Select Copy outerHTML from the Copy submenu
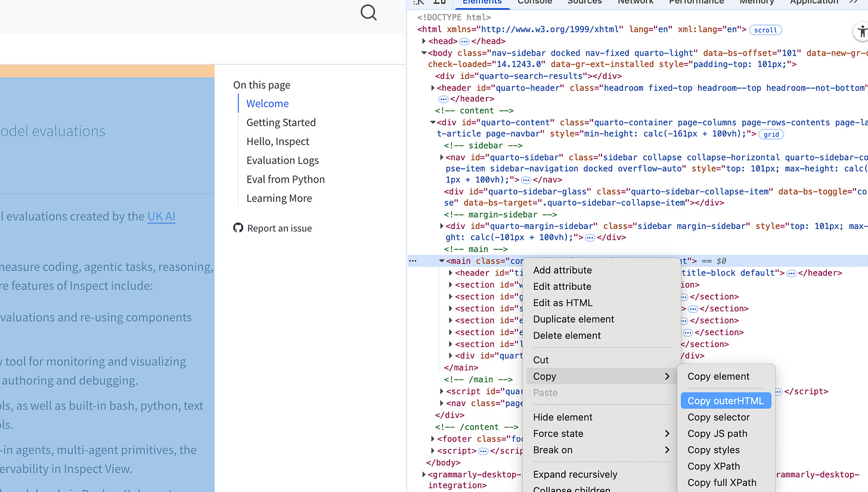Viewport: 868px width, 492px height. click(726, 401)
